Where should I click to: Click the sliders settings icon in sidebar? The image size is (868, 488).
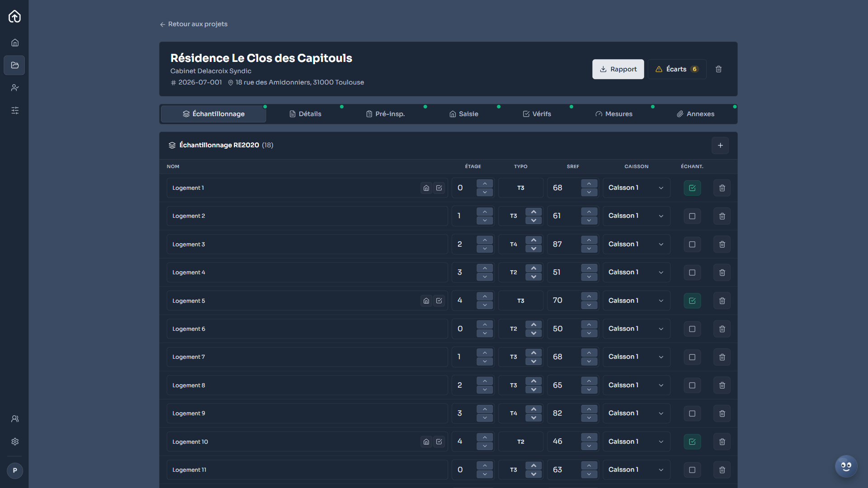(15, 110)
